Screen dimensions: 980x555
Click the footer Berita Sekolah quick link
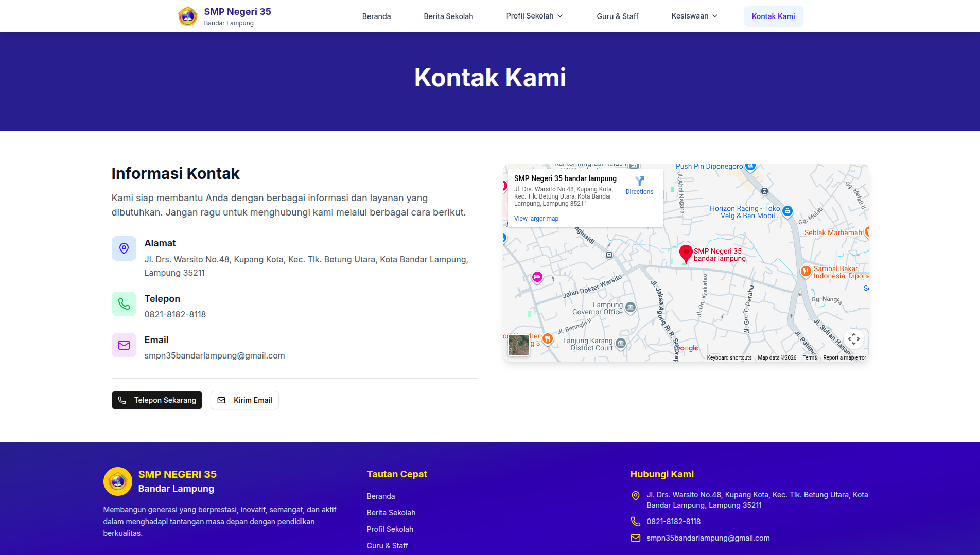coord(391,513)
